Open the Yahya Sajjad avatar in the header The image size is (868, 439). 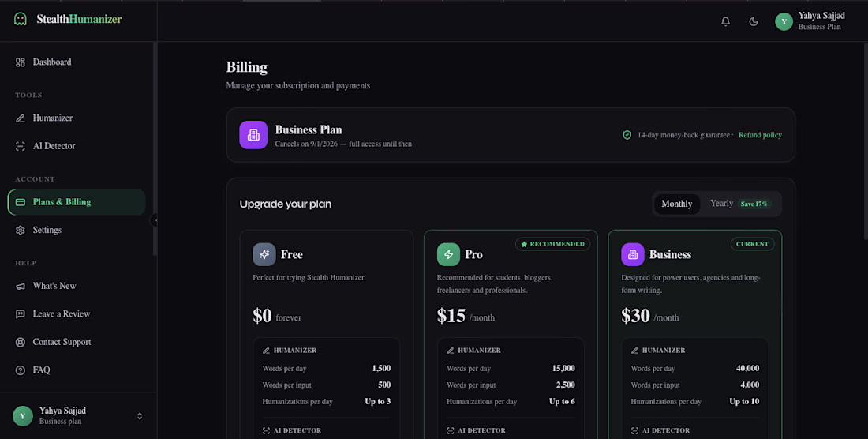pos(784,21)
